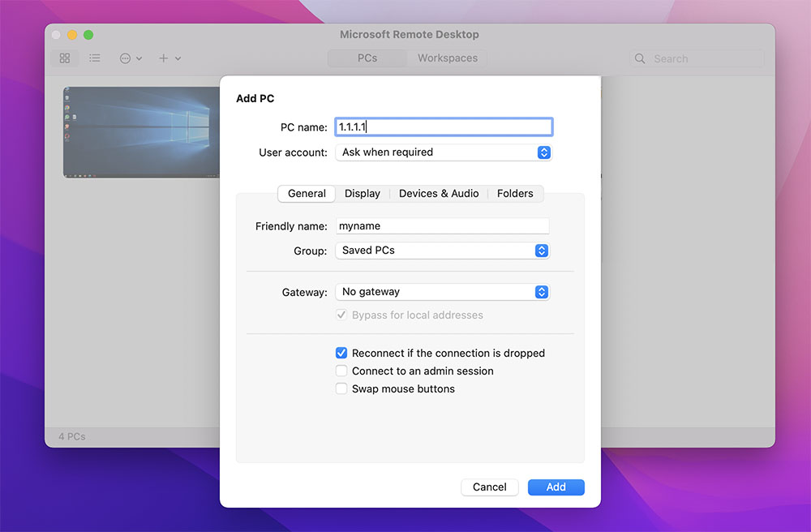The image size is (811, 532).
Task: Select the Workspaces tab
Action: (x=448, y=58)
